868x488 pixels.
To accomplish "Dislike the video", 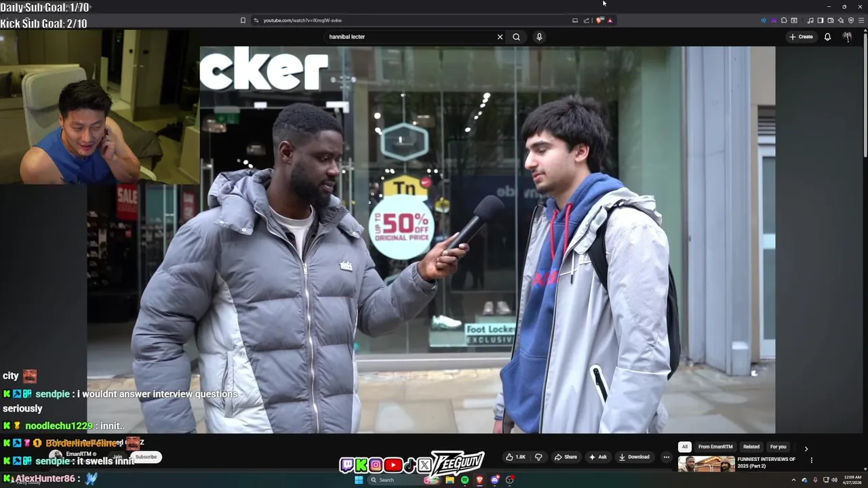I will (538, 457).
